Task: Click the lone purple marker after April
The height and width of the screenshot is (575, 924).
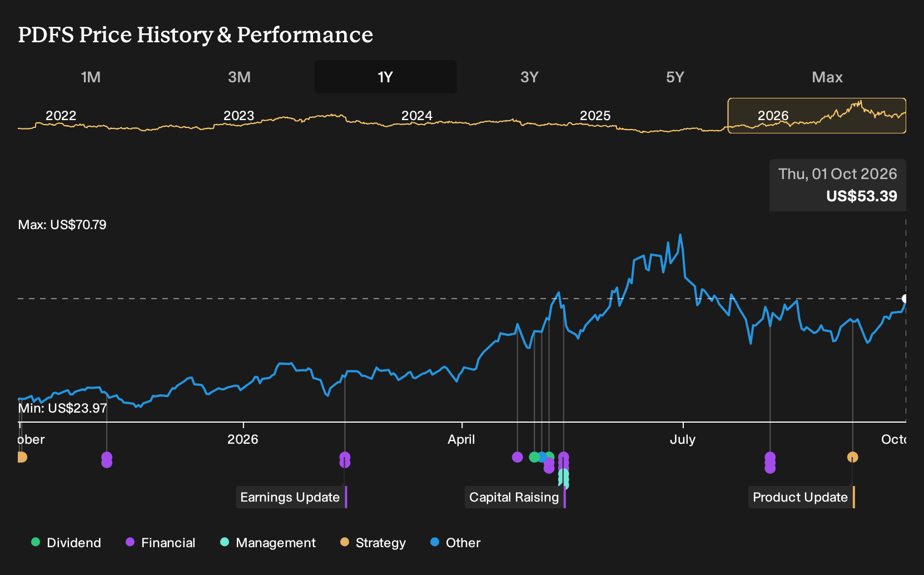Action: (x=518, y=457)
